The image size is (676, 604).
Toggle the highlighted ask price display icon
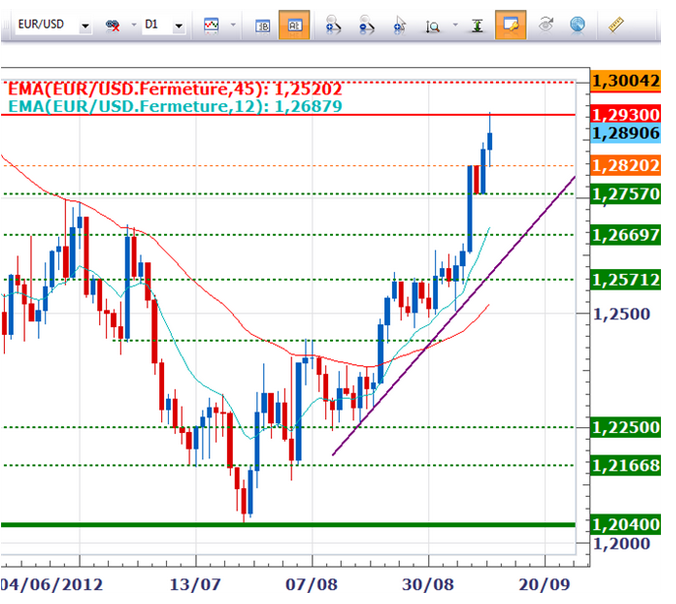pos(294,25)
